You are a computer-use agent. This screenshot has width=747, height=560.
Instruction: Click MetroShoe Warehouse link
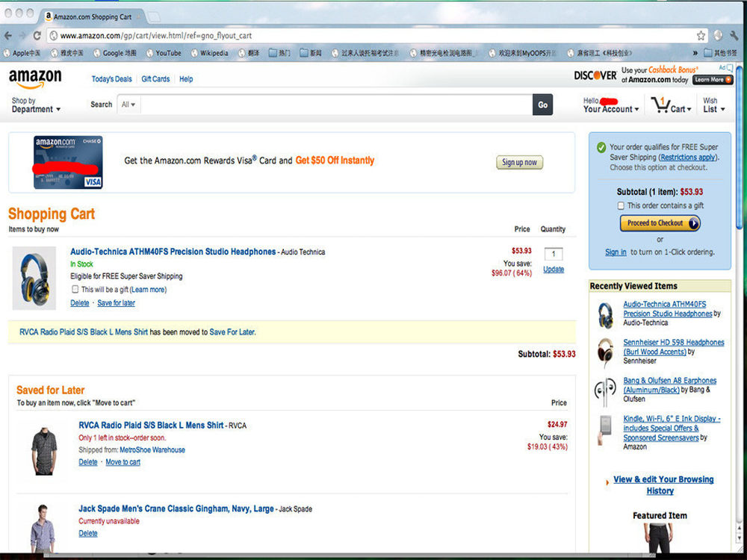152,449
